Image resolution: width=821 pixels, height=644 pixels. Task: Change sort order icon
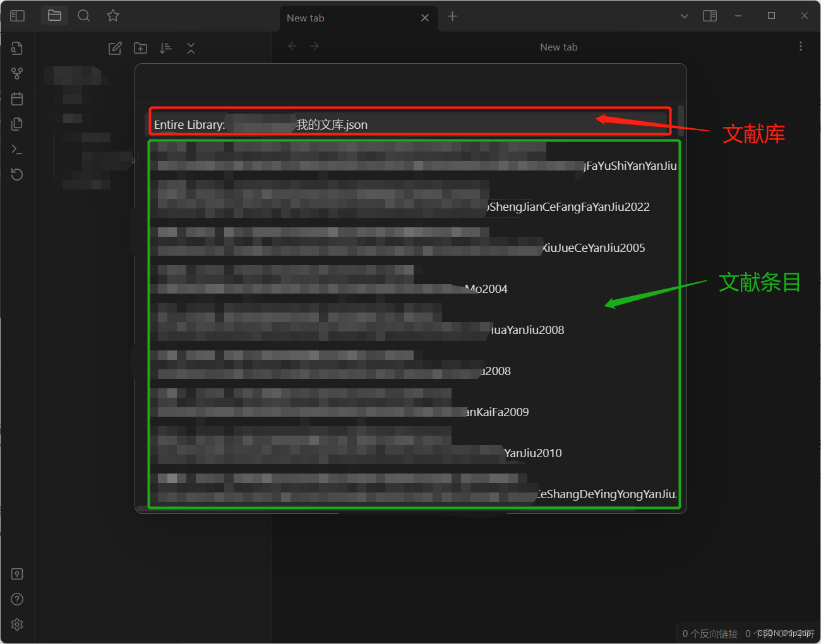[x=165, y=48]
